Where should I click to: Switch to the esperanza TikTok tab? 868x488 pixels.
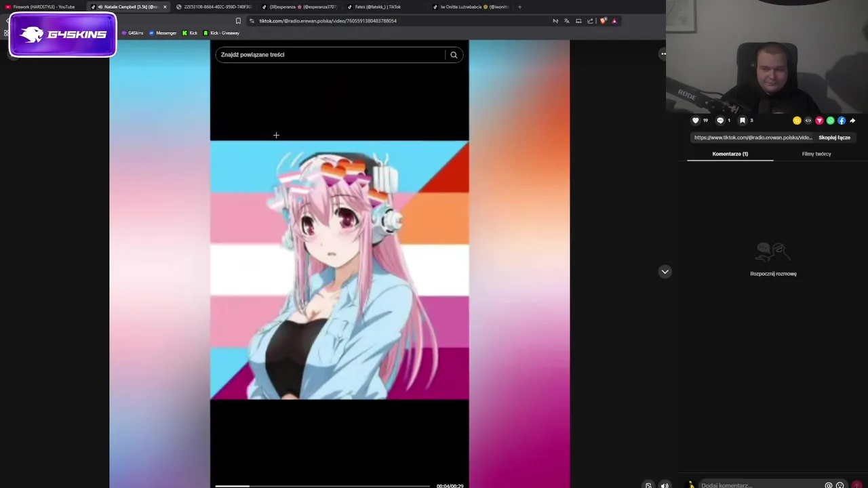(x=299, y=7)
